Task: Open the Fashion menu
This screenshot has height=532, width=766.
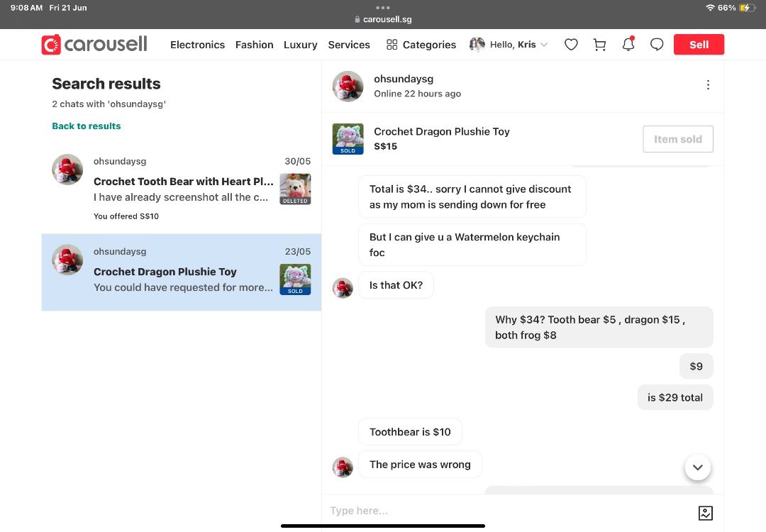Action: pos(254,45)
